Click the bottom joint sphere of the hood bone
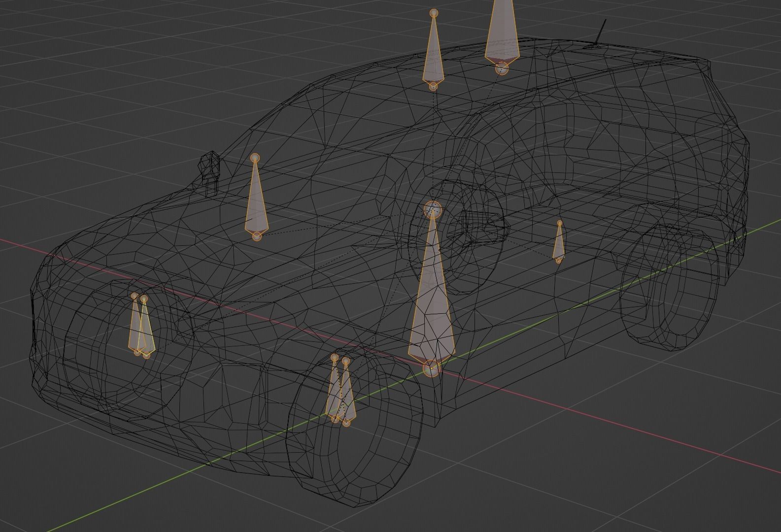This screenshot has width=781, height=532. [x=257, y=237]
